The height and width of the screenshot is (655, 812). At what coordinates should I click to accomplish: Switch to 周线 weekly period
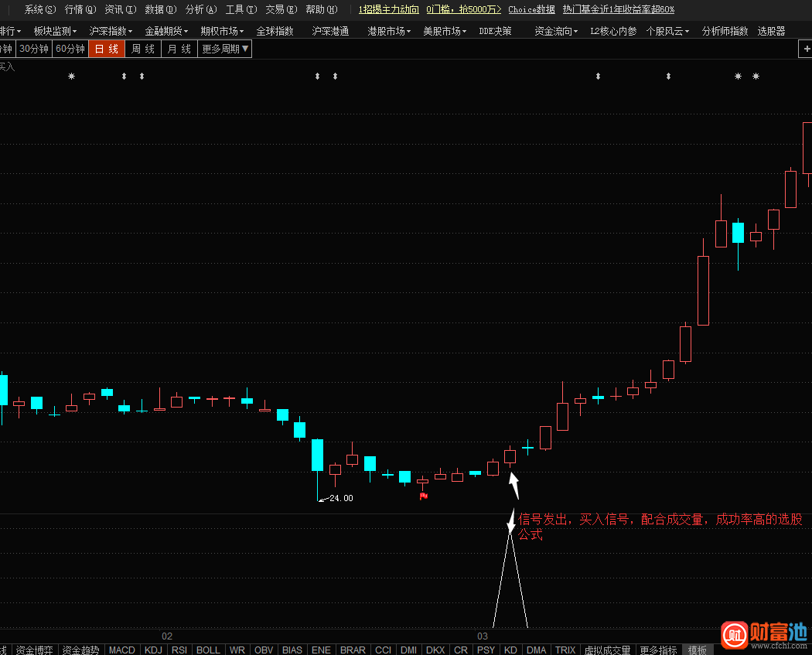pyautogui.click(x=143, y=49)
